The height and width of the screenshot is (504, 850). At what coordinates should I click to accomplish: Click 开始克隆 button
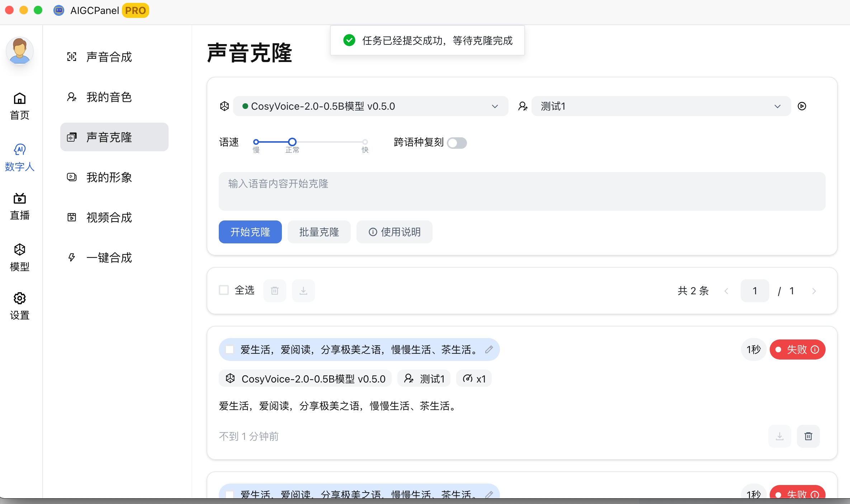coord(250,232)
